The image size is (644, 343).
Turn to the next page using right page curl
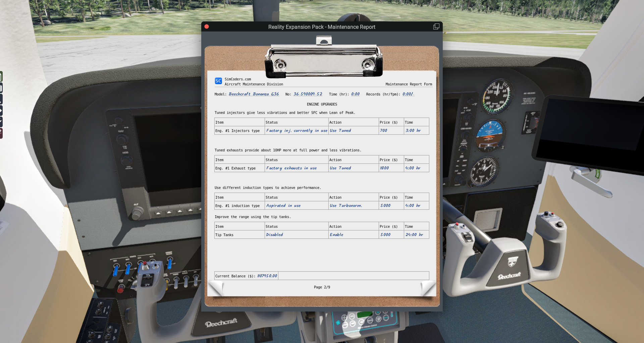click(428, 288)
